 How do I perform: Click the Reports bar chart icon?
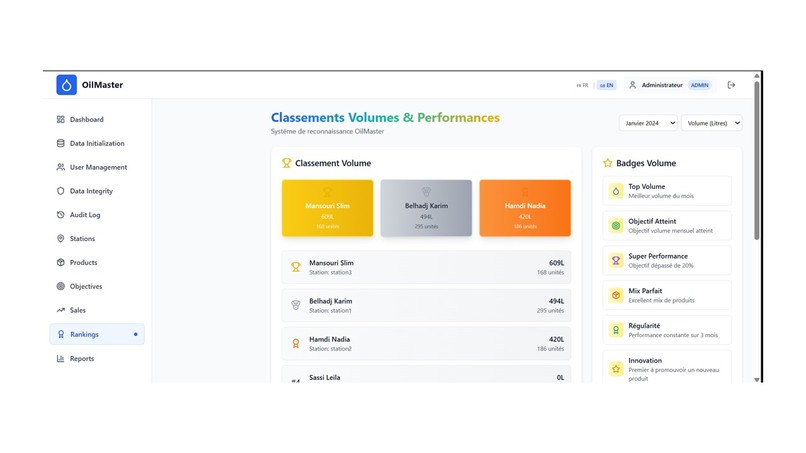tap(61, 358)
